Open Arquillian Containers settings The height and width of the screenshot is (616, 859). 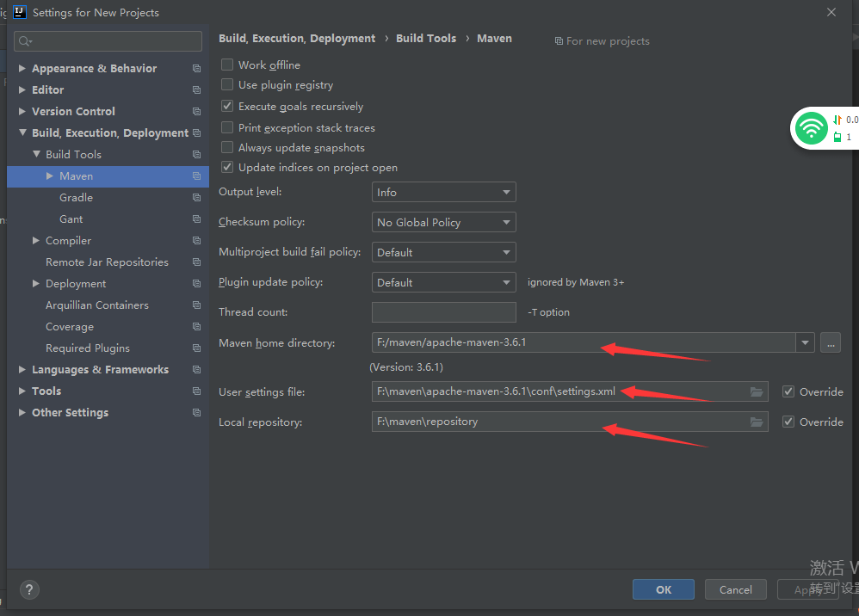97,305
